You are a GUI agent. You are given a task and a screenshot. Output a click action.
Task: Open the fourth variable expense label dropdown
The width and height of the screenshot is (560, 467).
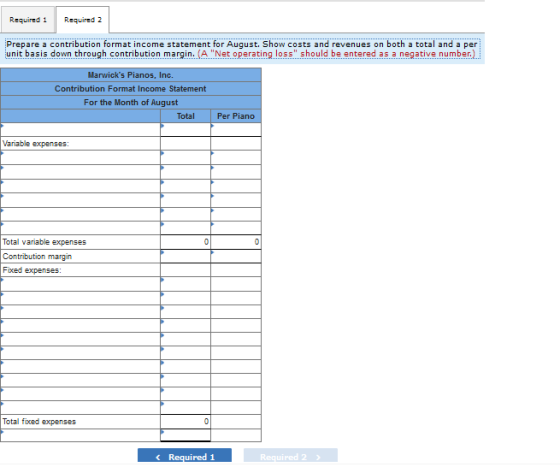click(80, 200)
